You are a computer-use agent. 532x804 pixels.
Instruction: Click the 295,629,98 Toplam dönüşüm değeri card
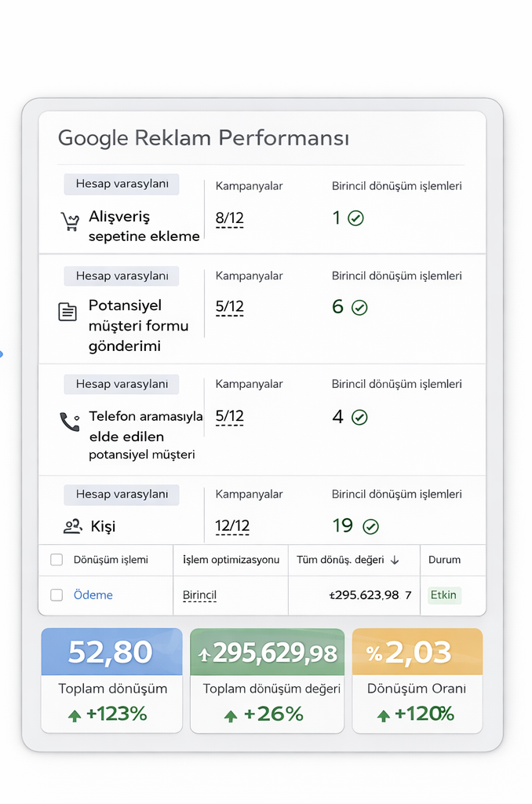click(x=267, y=681)
